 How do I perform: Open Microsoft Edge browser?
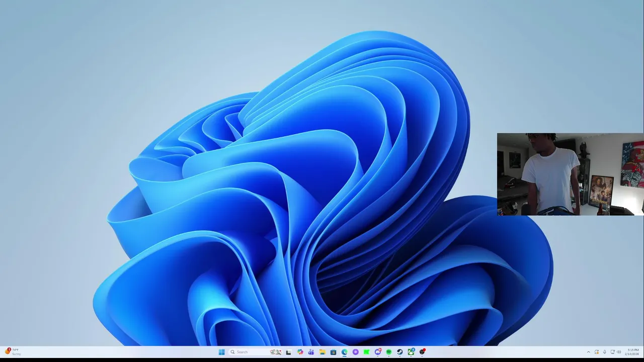click(x=344, y=352)
